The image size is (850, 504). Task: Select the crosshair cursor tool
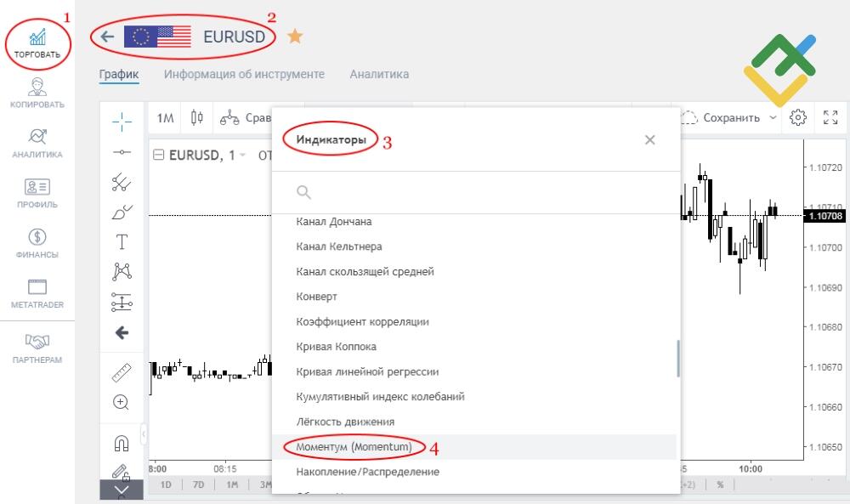(122, 122)
